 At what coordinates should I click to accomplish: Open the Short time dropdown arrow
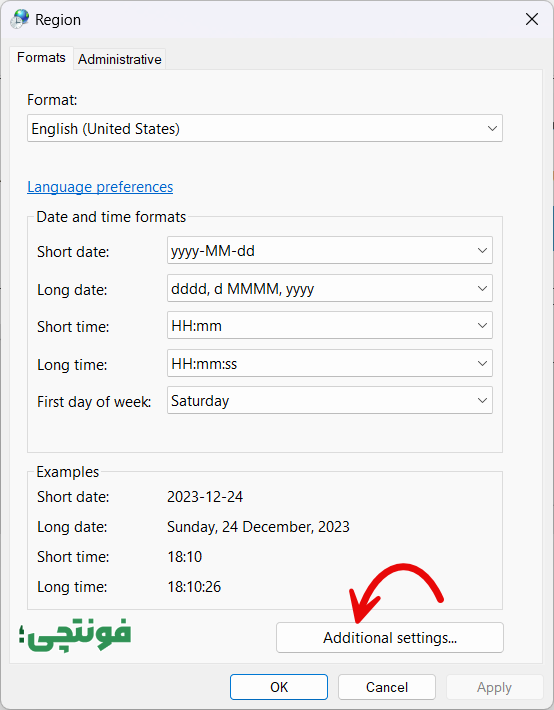482,325
